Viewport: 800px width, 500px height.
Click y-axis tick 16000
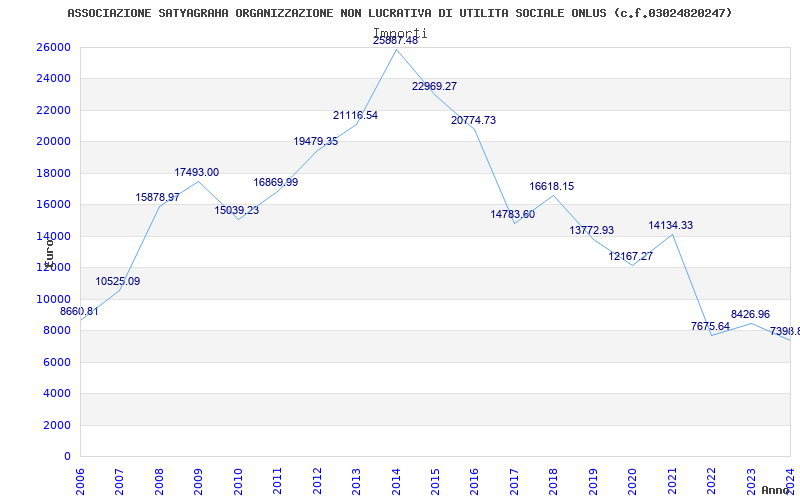(53, 204)
